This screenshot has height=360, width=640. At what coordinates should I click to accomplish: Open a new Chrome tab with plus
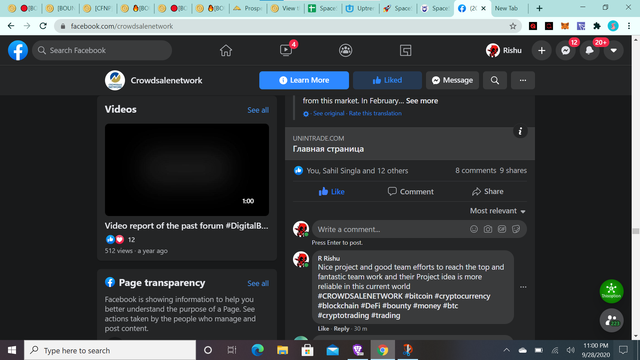539,8
